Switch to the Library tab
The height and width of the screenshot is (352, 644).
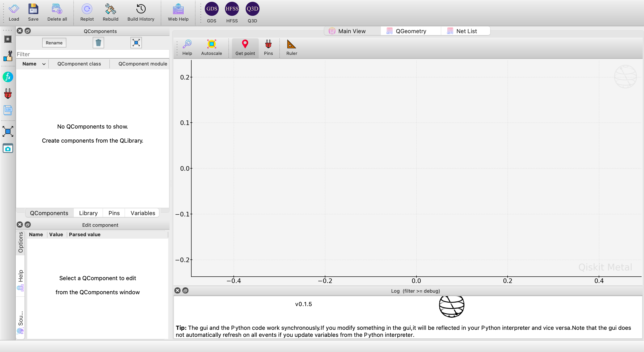coord(88,213)
